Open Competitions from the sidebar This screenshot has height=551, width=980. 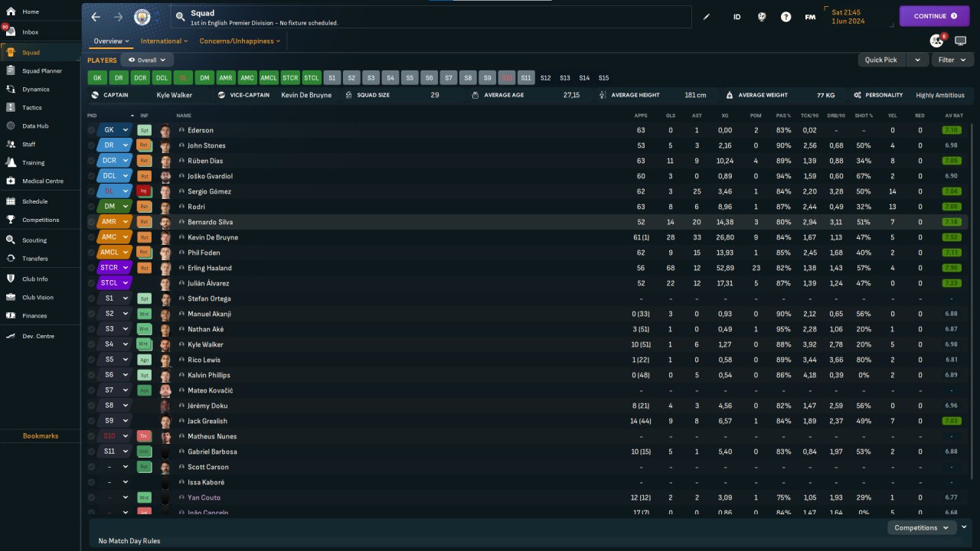click(41, 220)
